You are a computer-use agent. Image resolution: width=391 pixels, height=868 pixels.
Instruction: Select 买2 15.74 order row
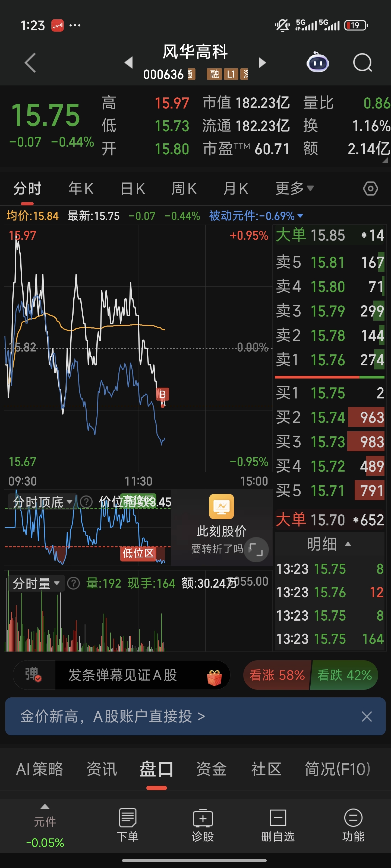click(330, 417)
